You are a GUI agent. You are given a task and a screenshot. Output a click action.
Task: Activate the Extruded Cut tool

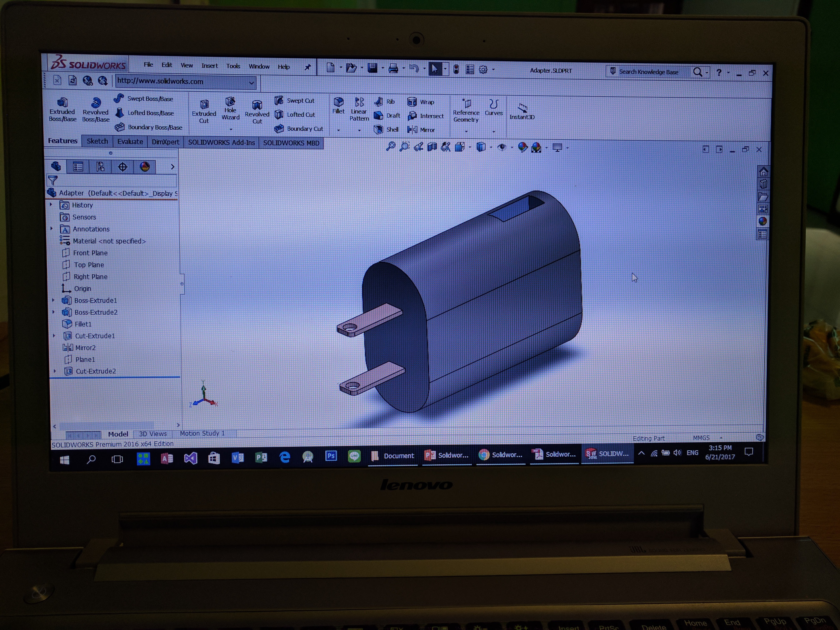pos(204,112)
